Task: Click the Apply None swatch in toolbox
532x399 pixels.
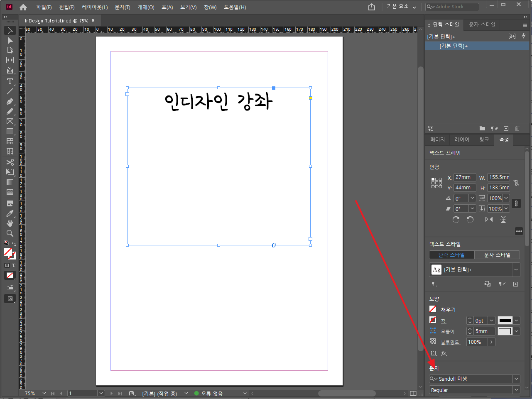Action: pos(10,275)
